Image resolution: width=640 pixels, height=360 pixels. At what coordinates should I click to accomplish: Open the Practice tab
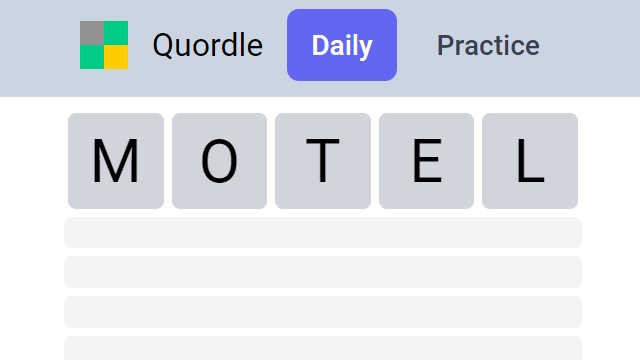pos(488,45)
